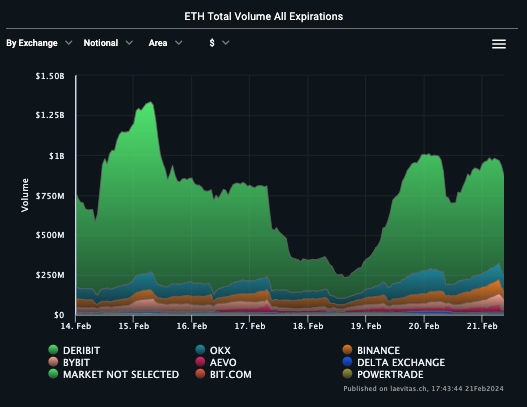Toggle the BINANCE legend entry

[371, 350]
